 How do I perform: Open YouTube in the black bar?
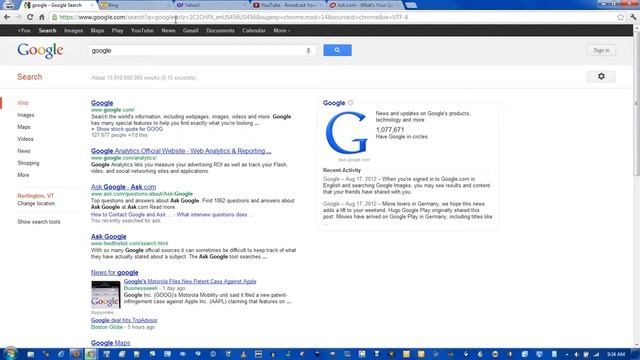click(x=142, y=31)
